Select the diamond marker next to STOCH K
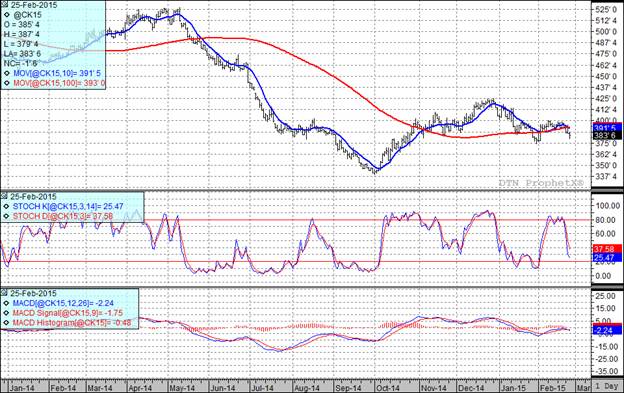Viewport: 624px width, 393px height. (x=6, y=206)
